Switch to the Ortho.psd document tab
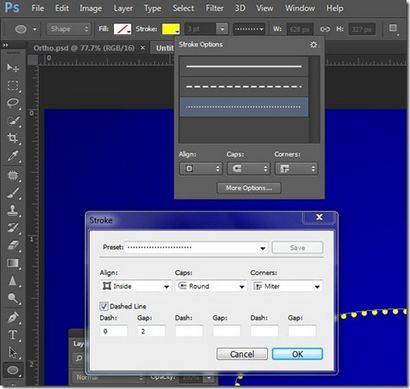 tap(84, 48)
